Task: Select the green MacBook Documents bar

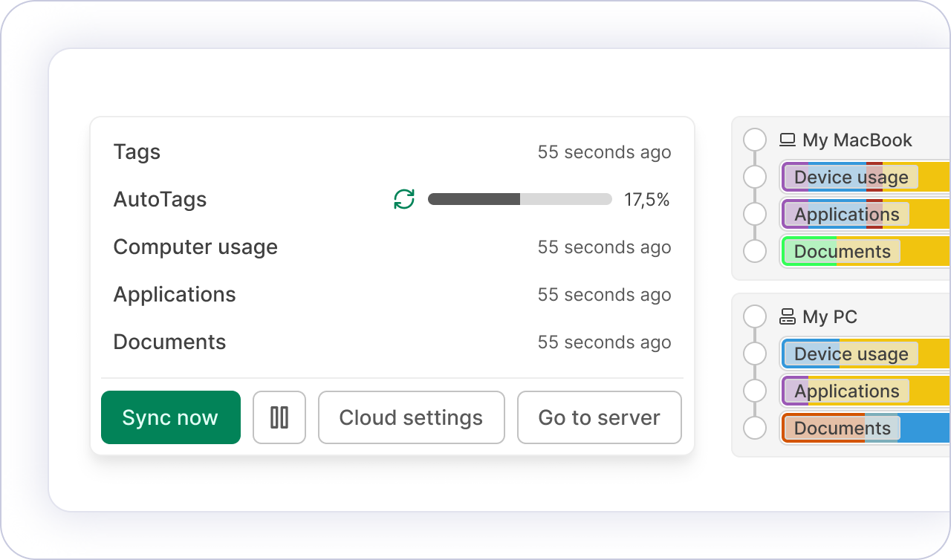Action: tap(865, 251)
